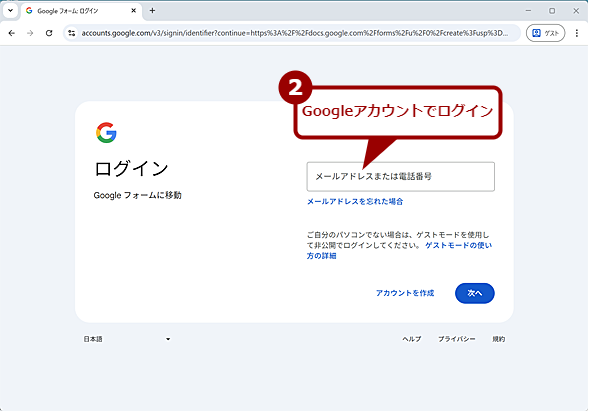The width and height of the screenshot is (589, 412).
Task: Click the 規約 footer link
Action: point(498,339)
